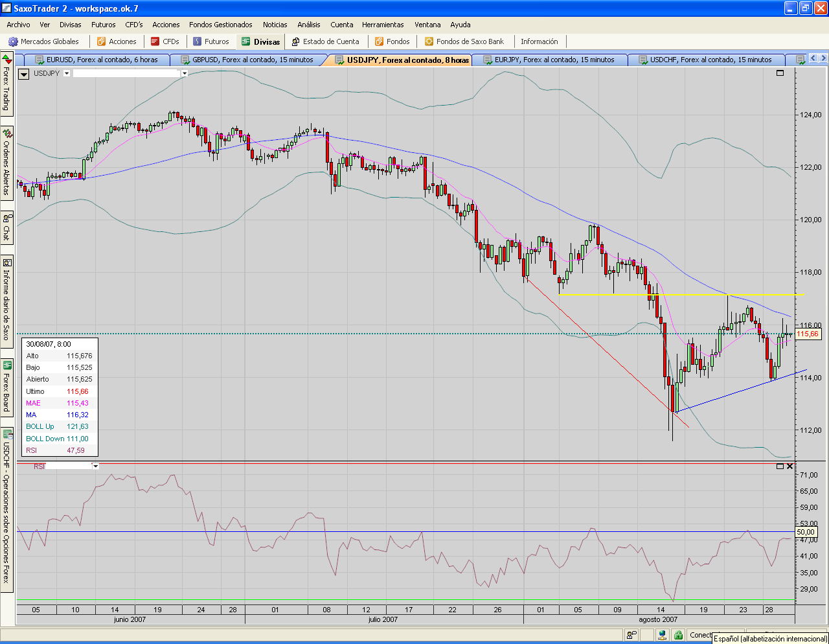The height and width of the screenshot is (644, 829).
Task: Close the RSI indicator pane
Action: click(789, 466)
